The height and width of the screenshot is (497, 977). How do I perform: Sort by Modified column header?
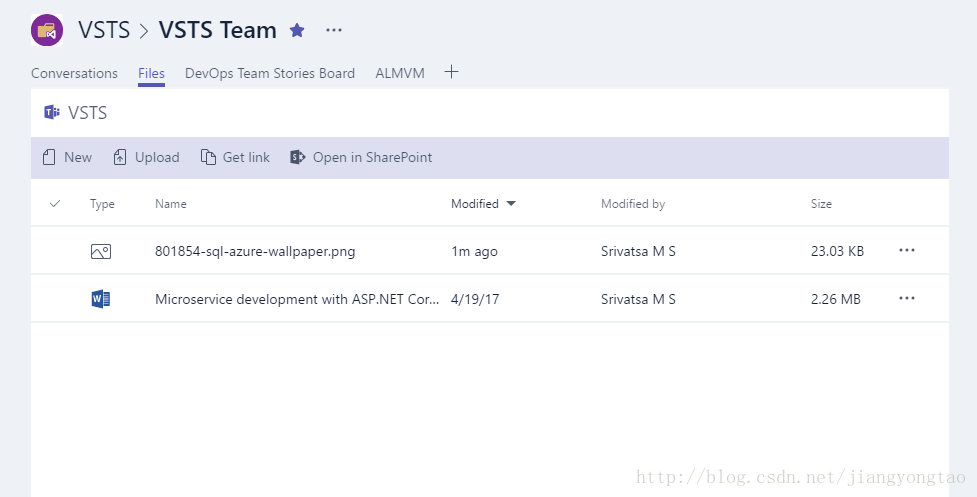pos(475,204)
